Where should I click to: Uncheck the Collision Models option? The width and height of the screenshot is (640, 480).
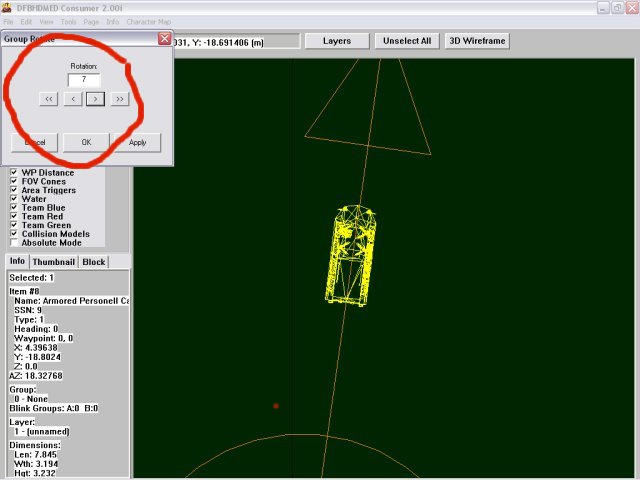[x=14, y=234]
